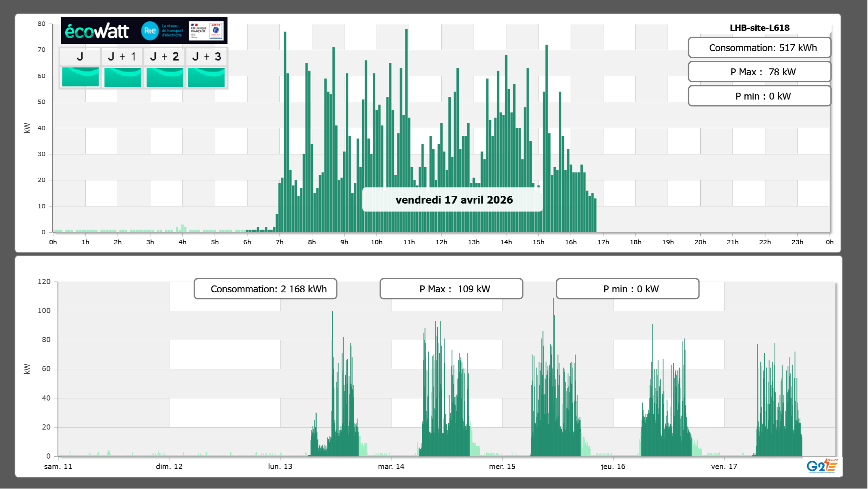Click the lun. 13 weekly axis label
Image resolution: width=868 pixels, height=489 pixels.
tap(280, 467)
